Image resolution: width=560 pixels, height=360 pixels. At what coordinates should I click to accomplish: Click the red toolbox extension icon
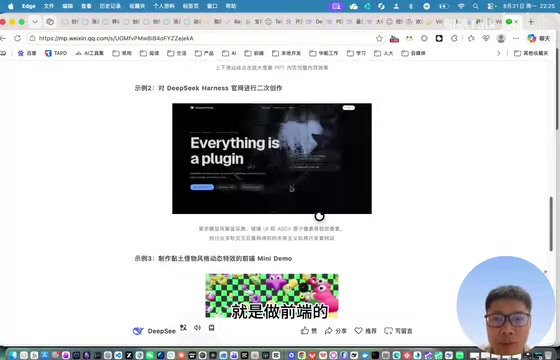pyautogui.click(x=394, y=38)
